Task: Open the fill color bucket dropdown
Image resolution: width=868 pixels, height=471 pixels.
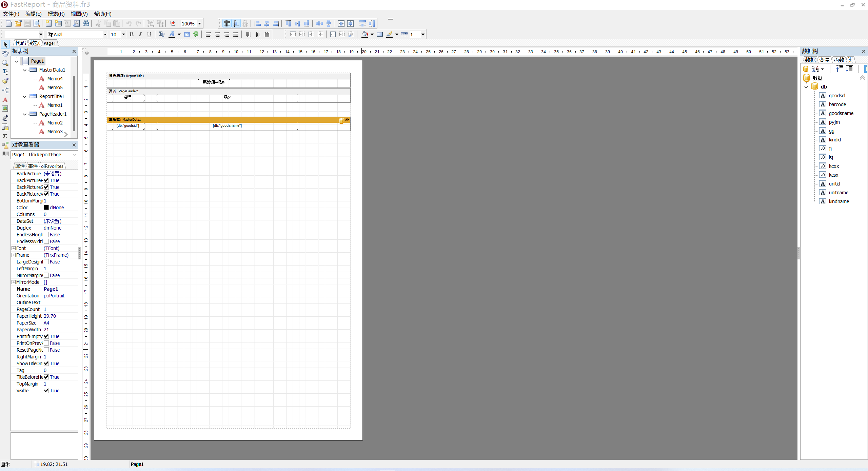Action: click(372, 34)
